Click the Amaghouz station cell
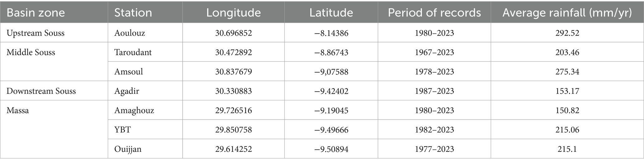 (x=134, y=110)
